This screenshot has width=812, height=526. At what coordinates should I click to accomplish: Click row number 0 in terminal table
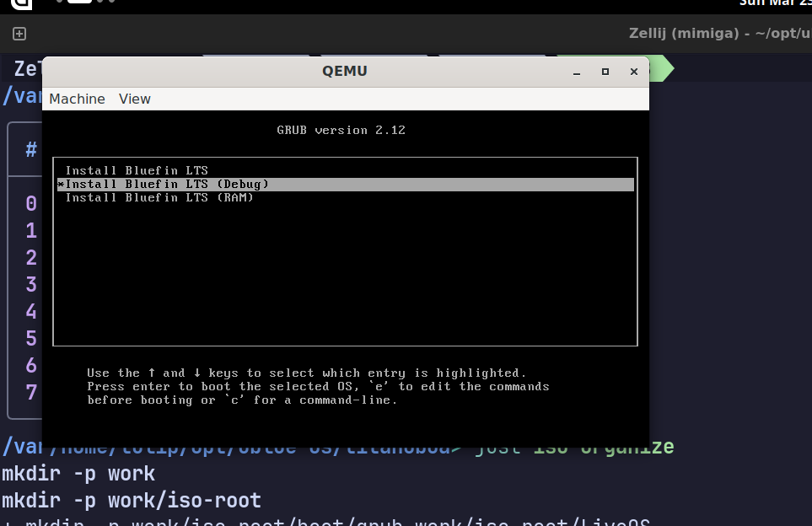pyautogui.click(x=31, y=203)
